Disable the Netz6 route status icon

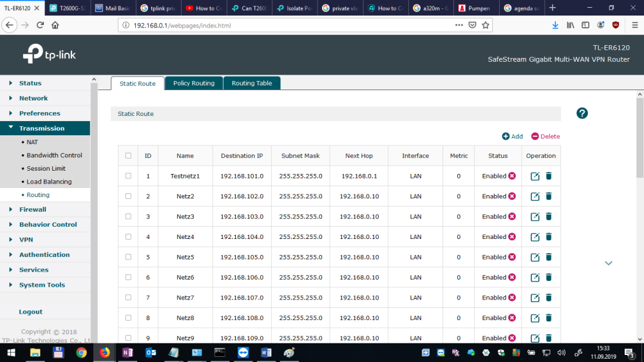pyautogui.click(x=512, y=278)
